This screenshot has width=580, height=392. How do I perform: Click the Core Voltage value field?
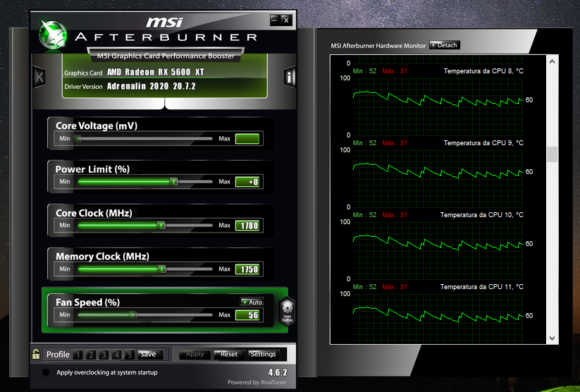pos(247,139)
